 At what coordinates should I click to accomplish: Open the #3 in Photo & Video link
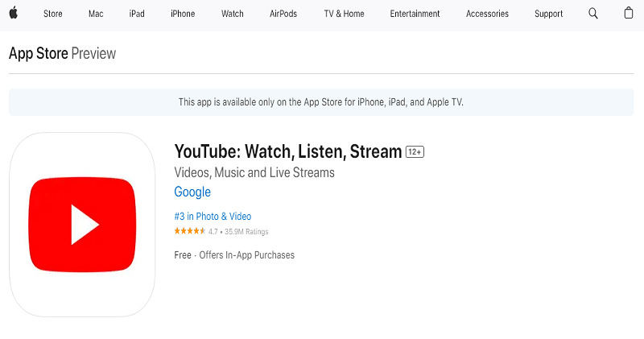coord(213,217)
